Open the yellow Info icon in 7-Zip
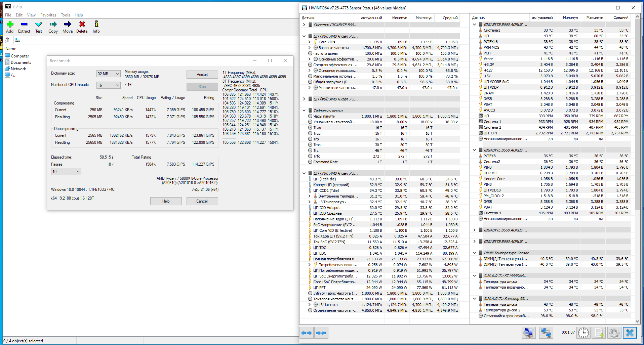The image size is (644, 345). click(96, 24)
